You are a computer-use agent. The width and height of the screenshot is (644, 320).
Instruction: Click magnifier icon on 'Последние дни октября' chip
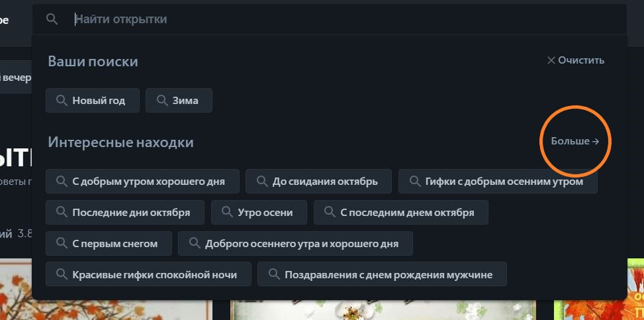62,212
